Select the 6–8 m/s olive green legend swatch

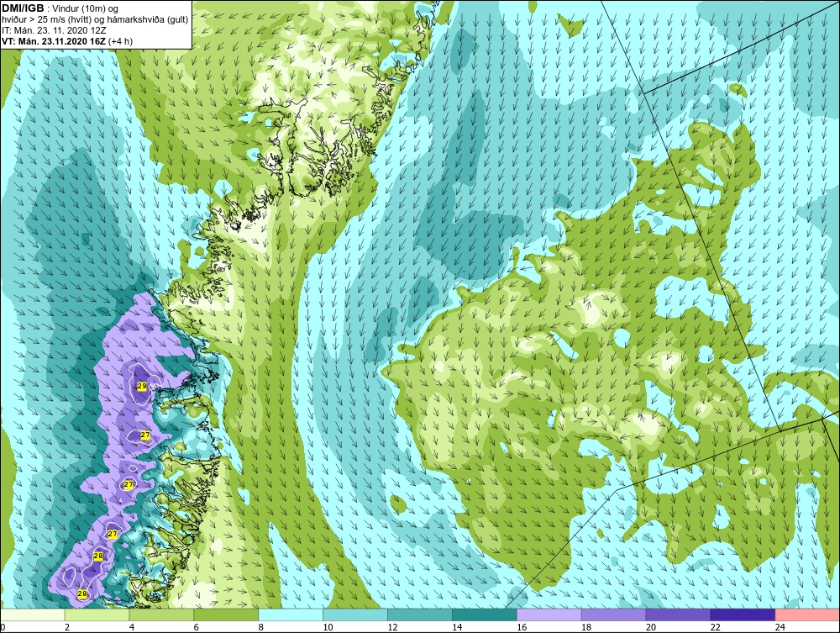click(226, 615)
